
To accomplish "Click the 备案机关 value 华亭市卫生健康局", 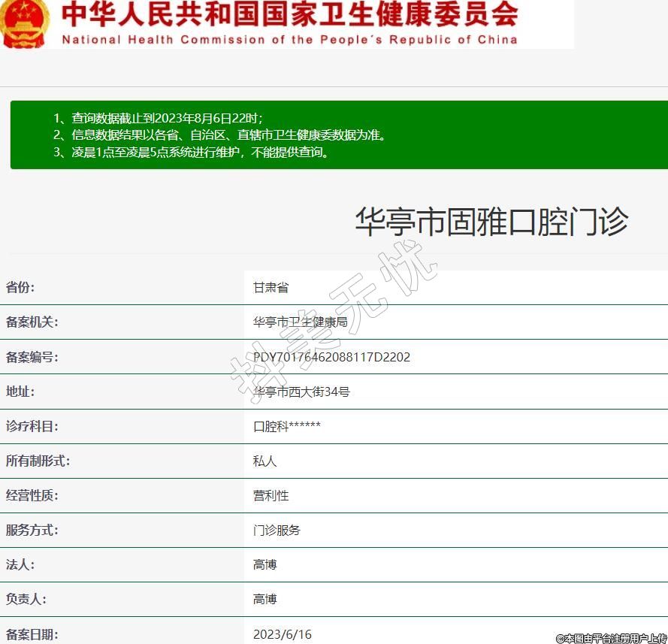I will (301, 322).
